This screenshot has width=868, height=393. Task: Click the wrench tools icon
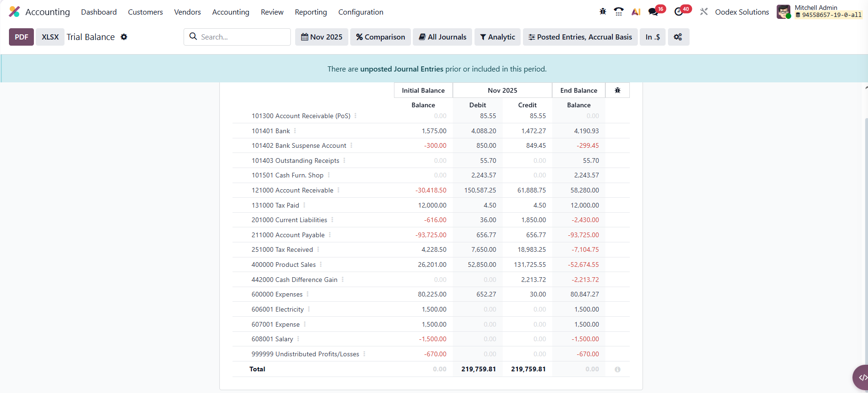[x=704, y=12]
